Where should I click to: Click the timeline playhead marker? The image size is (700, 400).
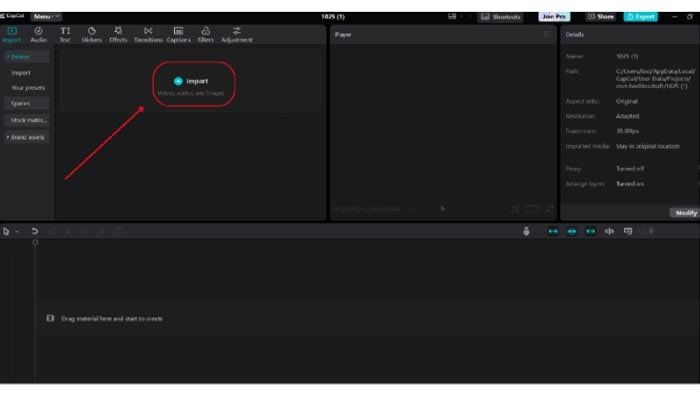click(35, 242)
